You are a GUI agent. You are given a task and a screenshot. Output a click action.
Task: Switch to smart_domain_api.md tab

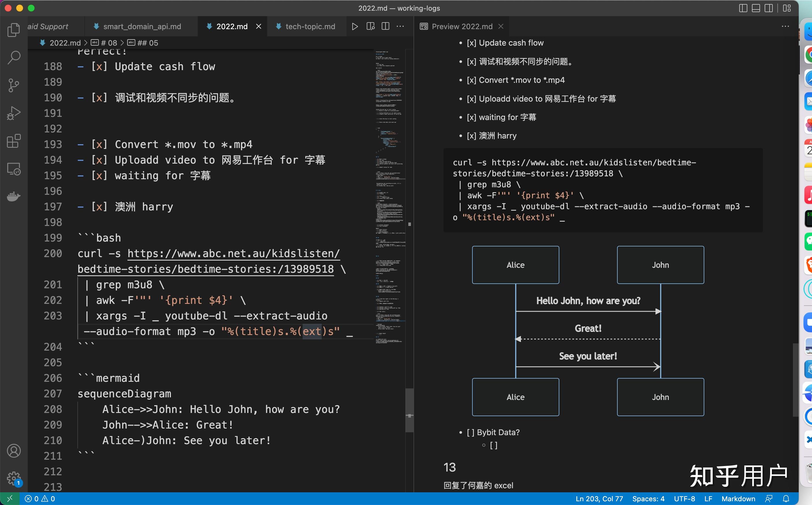[141, 26]
